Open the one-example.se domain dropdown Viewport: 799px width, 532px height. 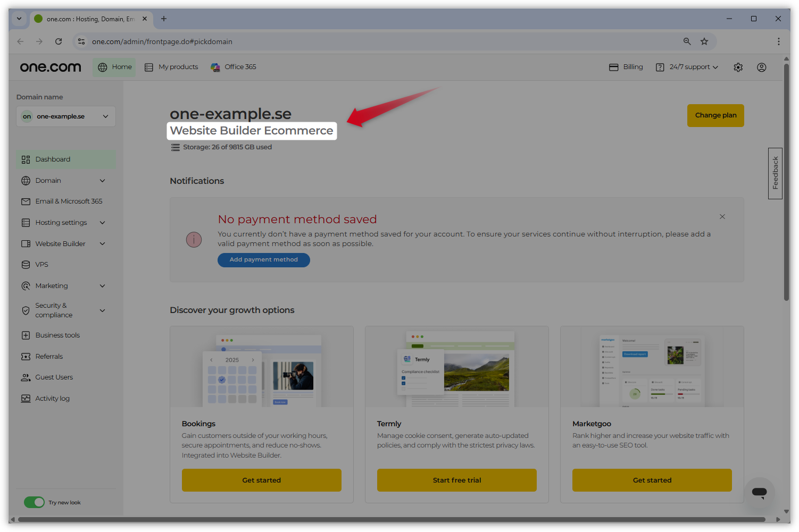[66, 116]
